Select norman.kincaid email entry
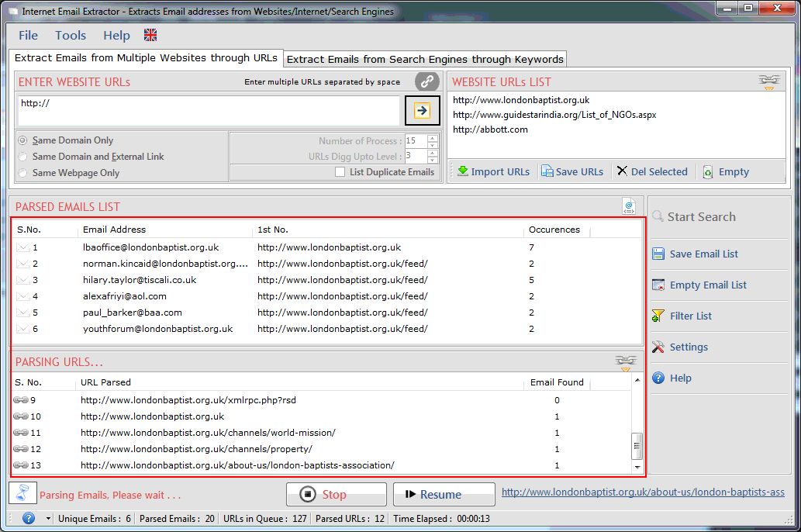Screen dimensions: 801x532 click(165, 263)
